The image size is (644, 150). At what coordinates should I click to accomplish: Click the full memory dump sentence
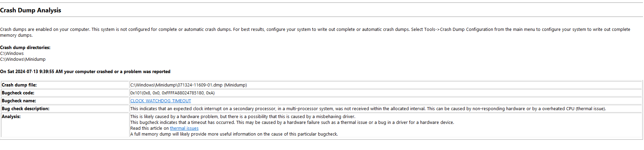234,134
